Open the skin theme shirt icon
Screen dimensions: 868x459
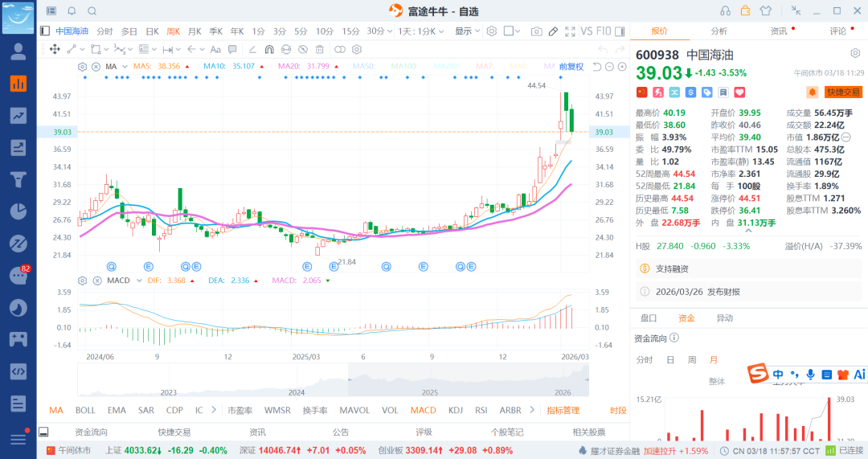point(766,10)
